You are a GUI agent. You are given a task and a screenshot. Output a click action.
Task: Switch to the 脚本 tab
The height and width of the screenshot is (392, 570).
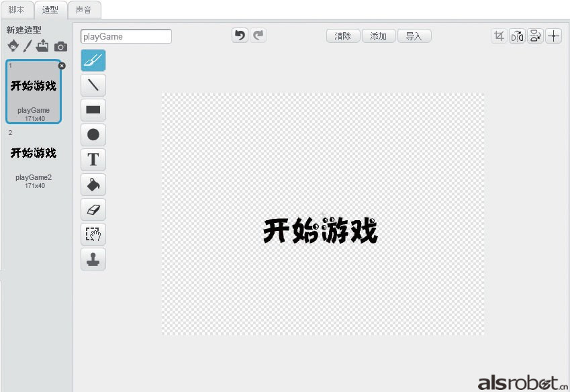16,10
